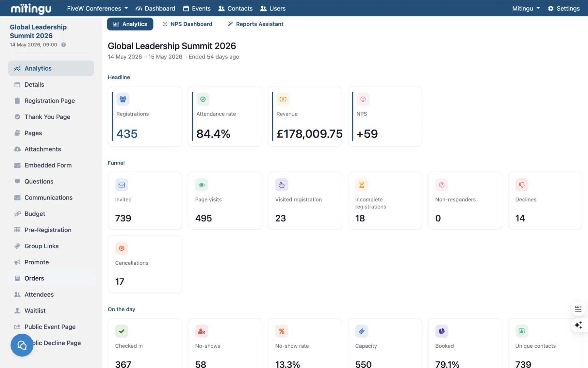Open Events in top navigation
Image resolution: width=588 pixels, height=368 pixels.
197,9
